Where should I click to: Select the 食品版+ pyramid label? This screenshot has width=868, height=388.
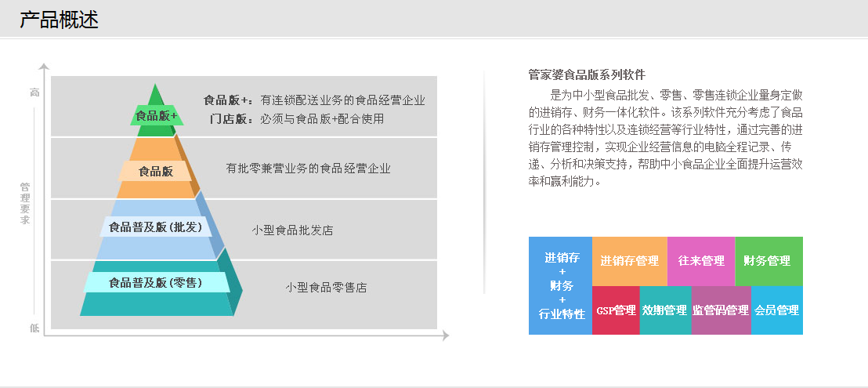pyautogui.click(x=157, y=116)
